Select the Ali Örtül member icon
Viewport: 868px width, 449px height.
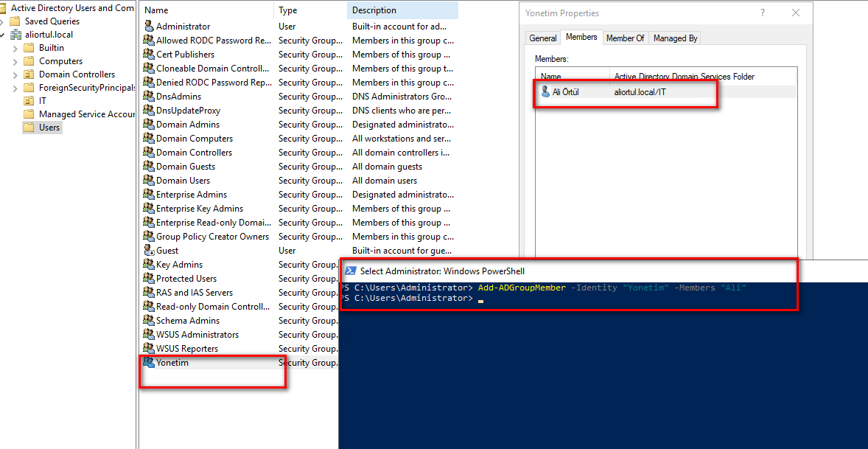tap(545, 92)
